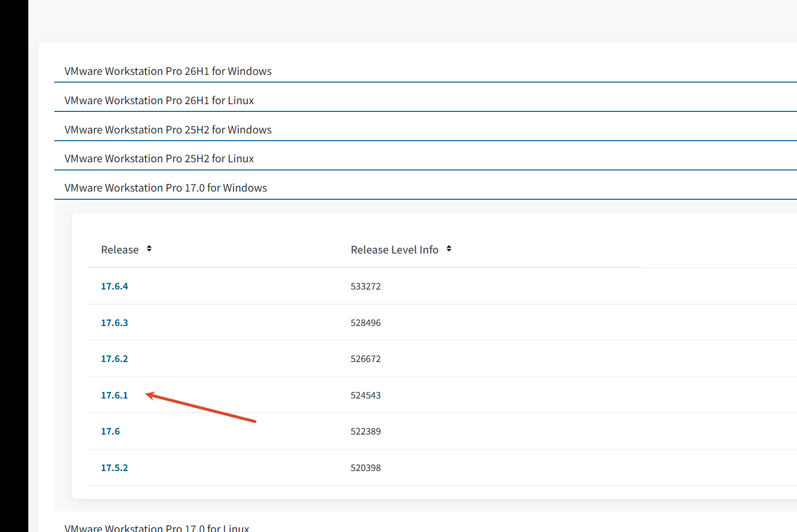Click the Release Level Info header text
The width and height of the screenshot is (797, 532).
[394, 250]
